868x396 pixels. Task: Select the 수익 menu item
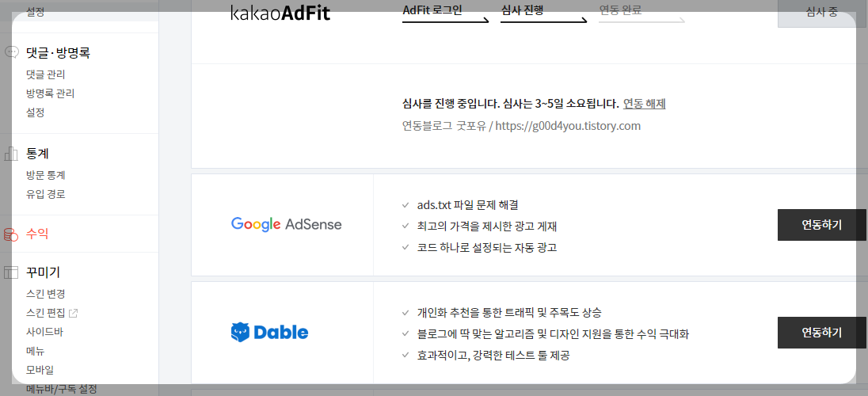coord(37,234)
